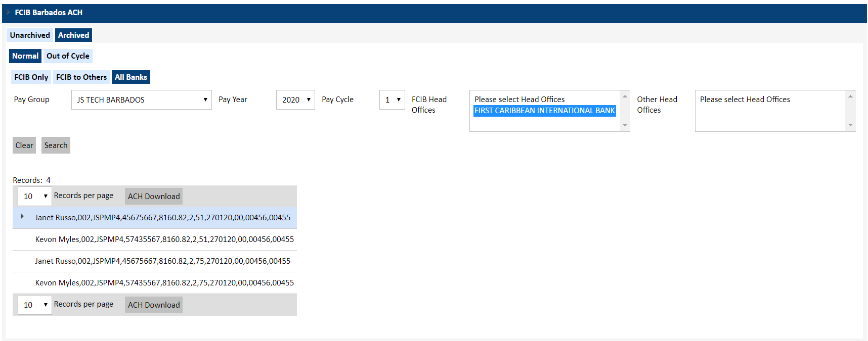The height and width of the screenshot is (341, 868).
Task: Click the Other Head Offices label
Action: (657, 105)
